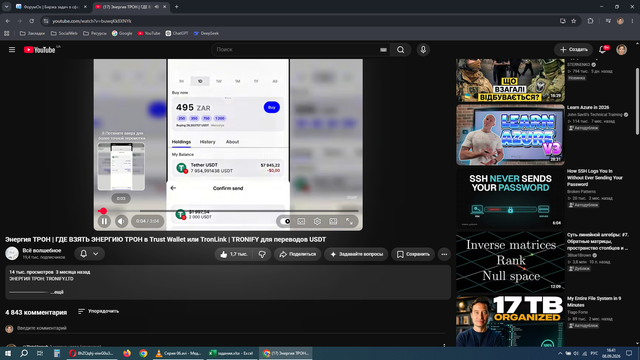The image size is (640, 360).
Task: Dislike the video with thumbs-down icon
Action: [262, 254]
